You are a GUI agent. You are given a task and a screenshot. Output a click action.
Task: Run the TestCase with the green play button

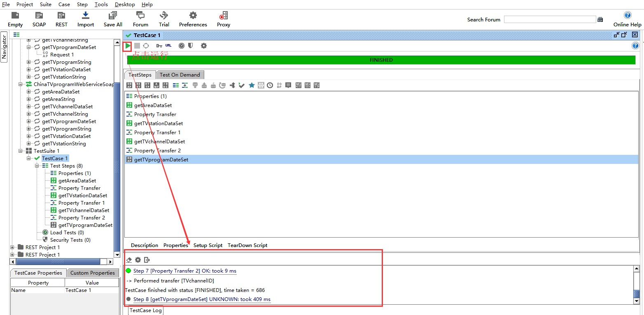point(128,46)
